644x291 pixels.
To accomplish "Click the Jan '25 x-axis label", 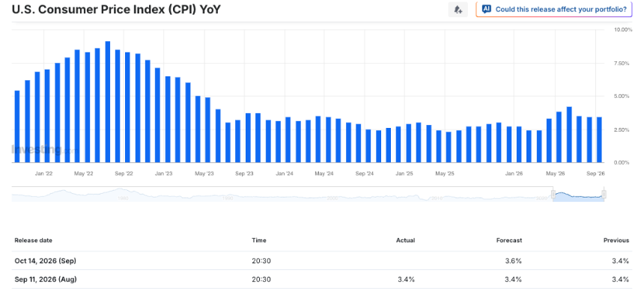I will [x=404, y=174].
